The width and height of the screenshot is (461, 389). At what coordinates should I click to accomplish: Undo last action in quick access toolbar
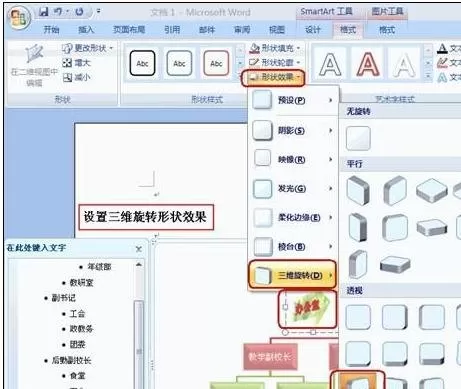58,12
